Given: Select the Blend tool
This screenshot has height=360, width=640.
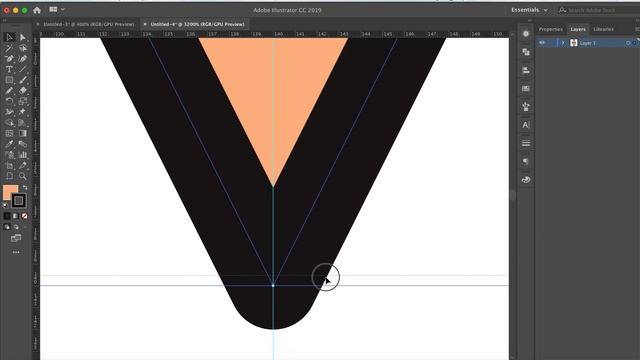Looking at the screenshot, I should coord(23,144).
